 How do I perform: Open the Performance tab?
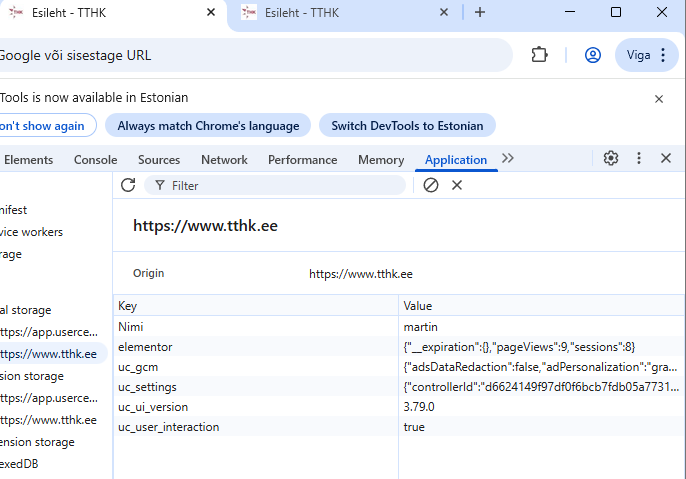pos(302,160)
